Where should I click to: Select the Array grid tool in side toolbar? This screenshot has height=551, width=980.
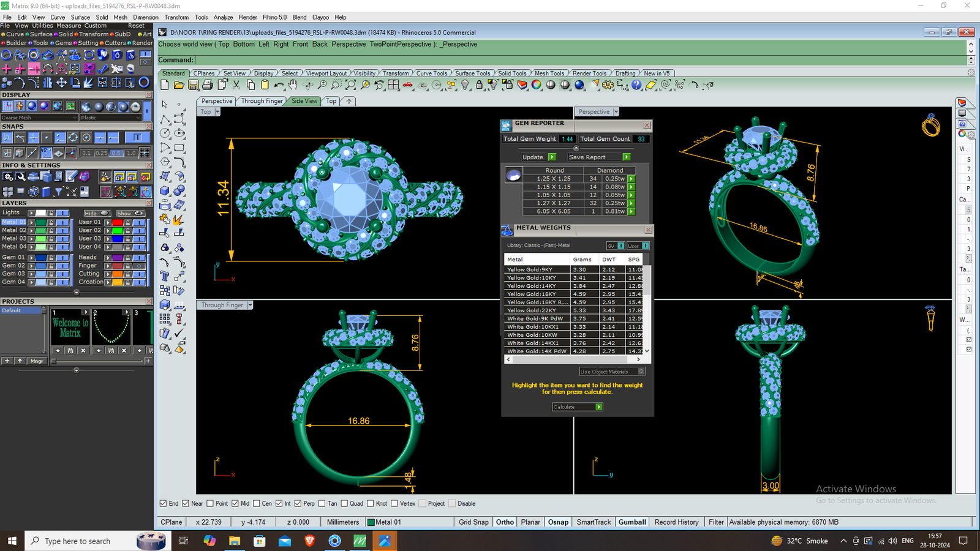coord(165,319)
